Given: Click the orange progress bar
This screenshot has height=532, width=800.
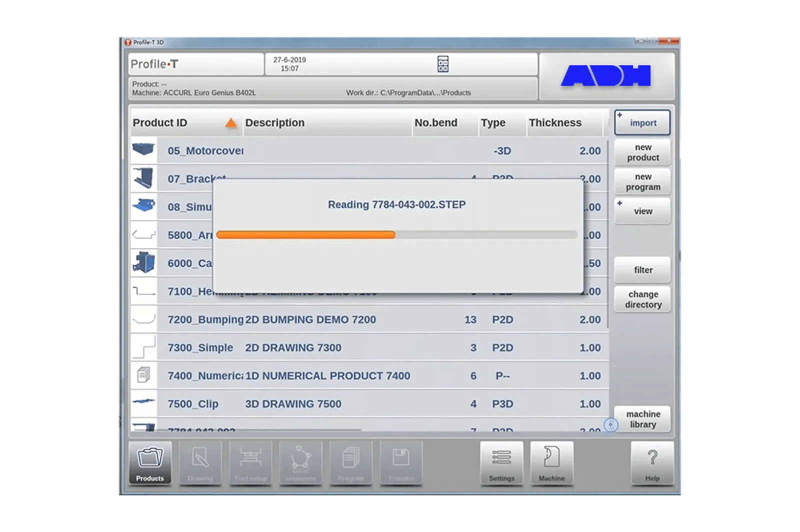Looking at the screenshot, I should click(x=306, y=235).
